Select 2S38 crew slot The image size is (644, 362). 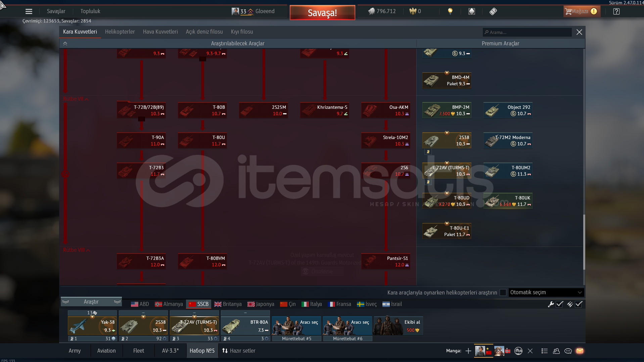[x=143, y=326]
